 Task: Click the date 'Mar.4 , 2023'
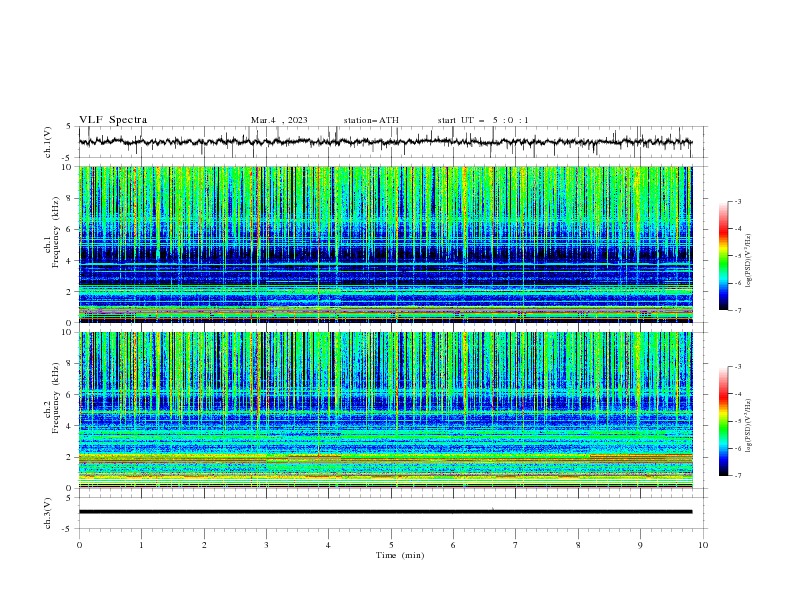tap(279, 120)
